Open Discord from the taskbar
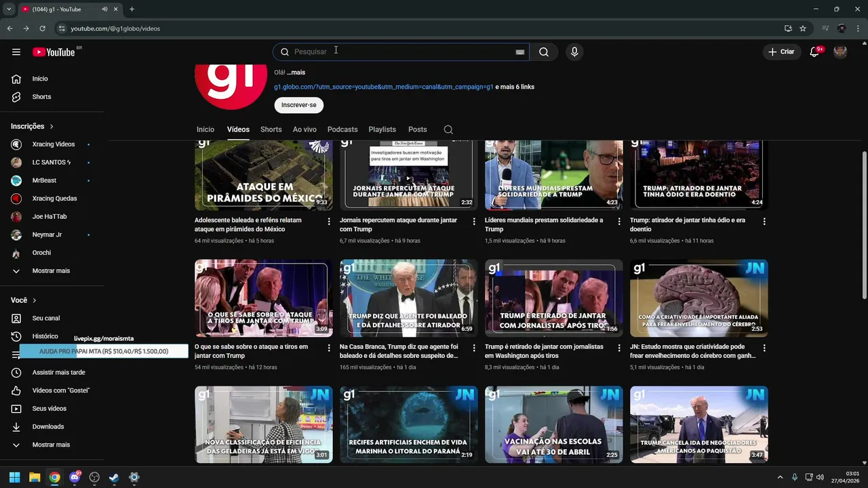 [x=75, y=477]
